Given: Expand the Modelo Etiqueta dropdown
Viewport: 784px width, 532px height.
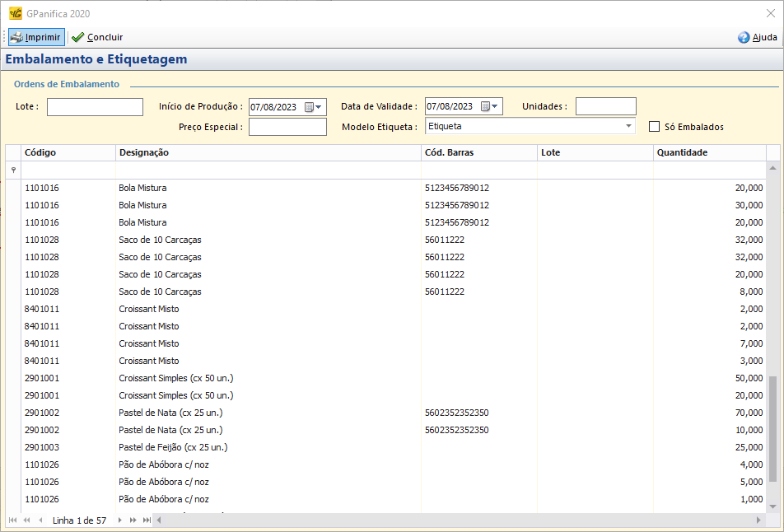Looking at the screenshot, I should click(x=629, y=126).
